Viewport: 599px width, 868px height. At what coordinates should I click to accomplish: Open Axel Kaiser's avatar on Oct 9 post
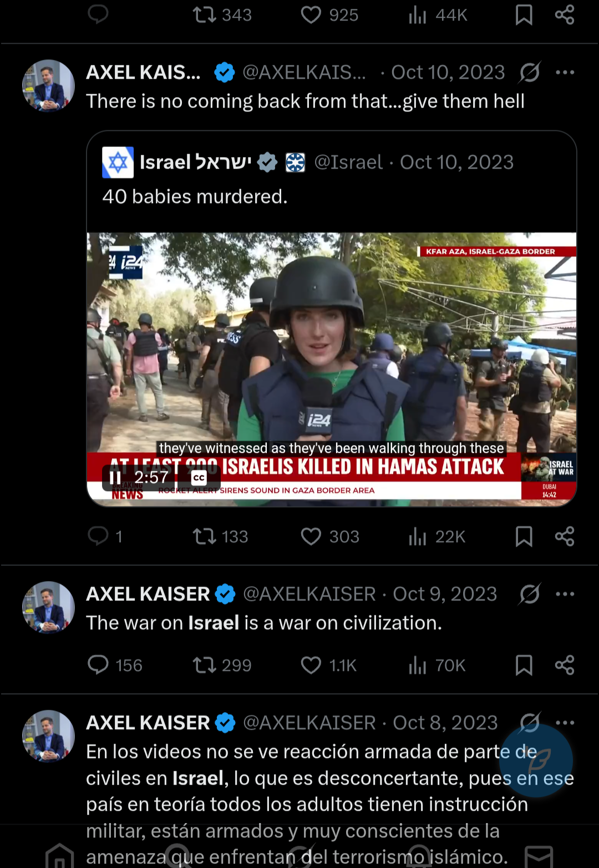(x=48, y=607)
